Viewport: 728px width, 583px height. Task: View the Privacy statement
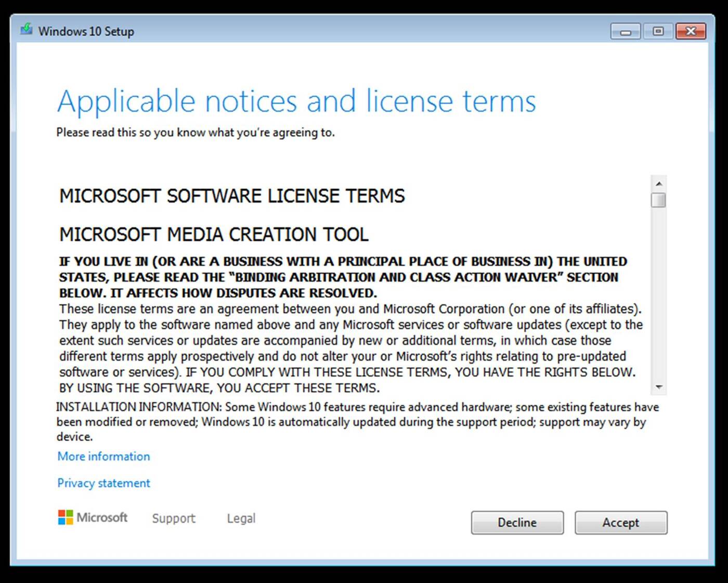point(103,483)
